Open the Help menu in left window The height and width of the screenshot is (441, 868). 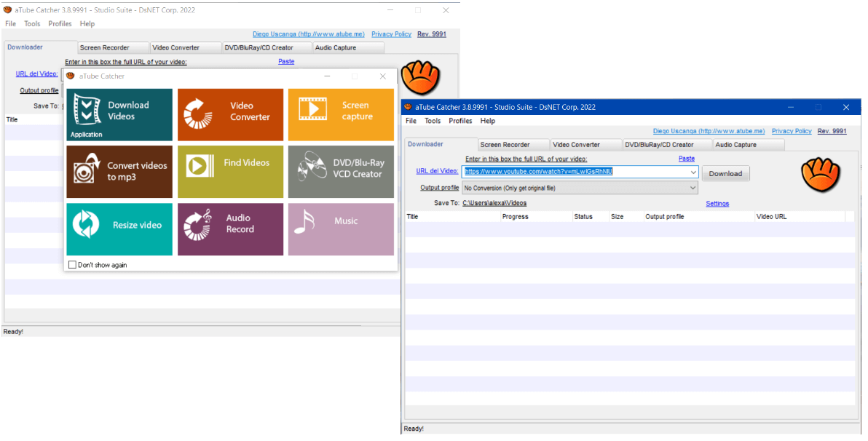(87, 24)
